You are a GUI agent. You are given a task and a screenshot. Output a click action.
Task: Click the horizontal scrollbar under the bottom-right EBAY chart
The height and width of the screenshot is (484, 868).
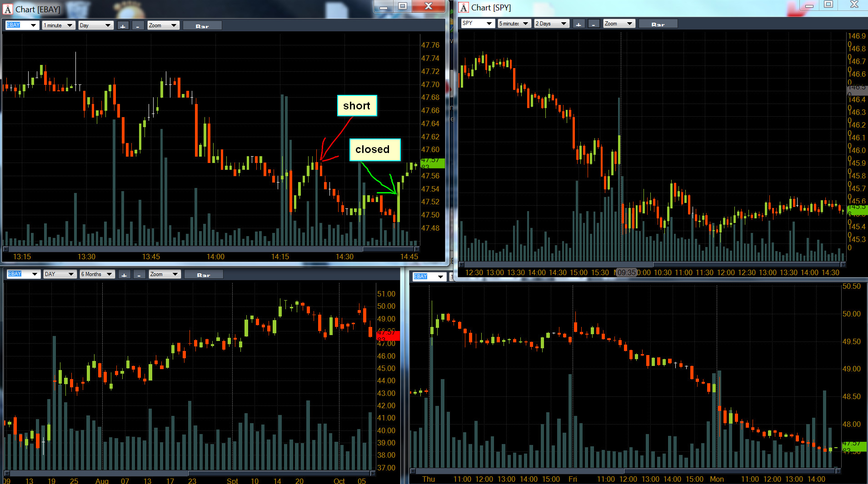tap(625, 471)
